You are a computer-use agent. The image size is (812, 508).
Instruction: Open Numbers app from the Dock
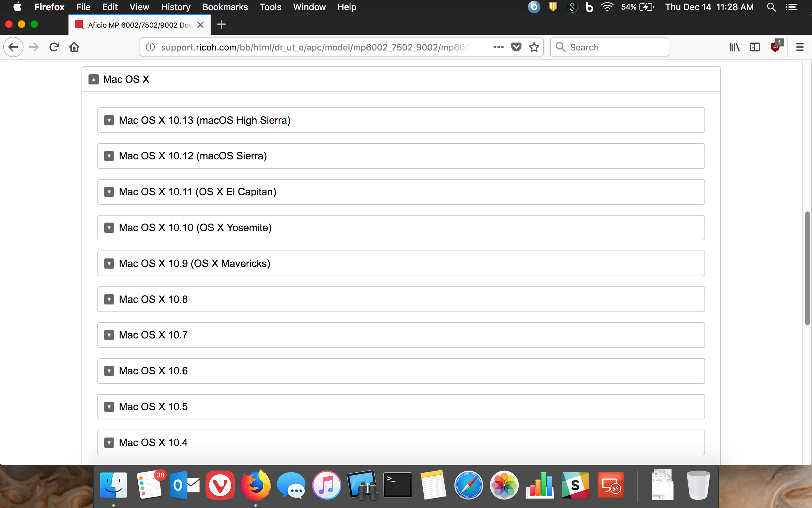[x=540, y=485]
